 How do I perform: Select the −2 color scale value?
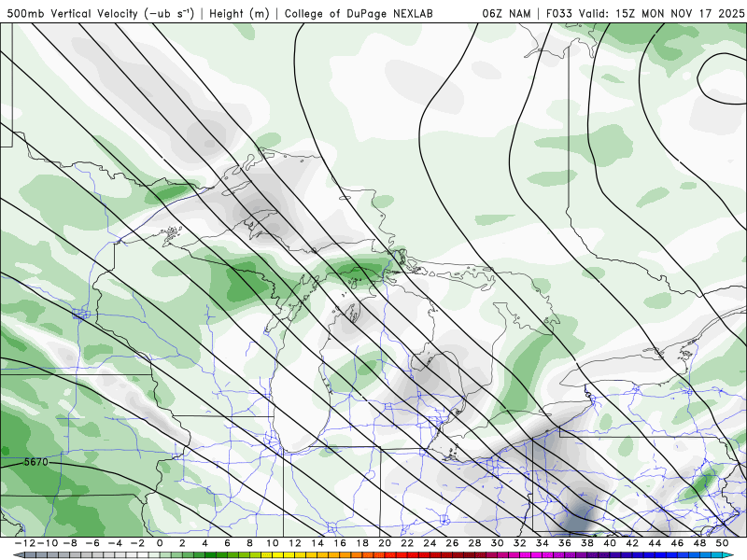tap(137, 543)
